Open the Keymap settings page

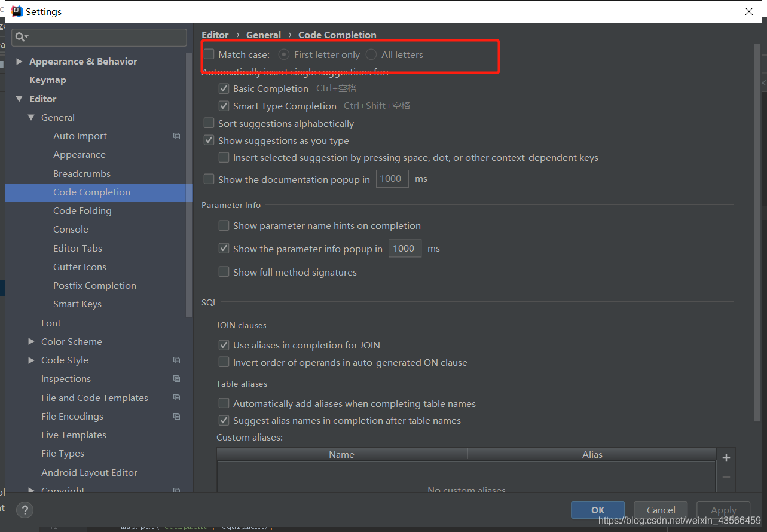48,80
